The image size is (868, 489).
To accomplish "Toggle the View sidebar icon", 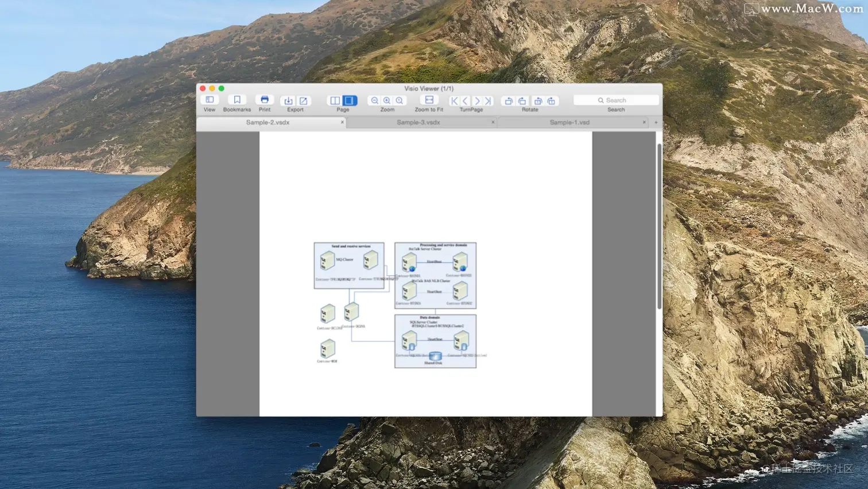I will pos(210,100).
